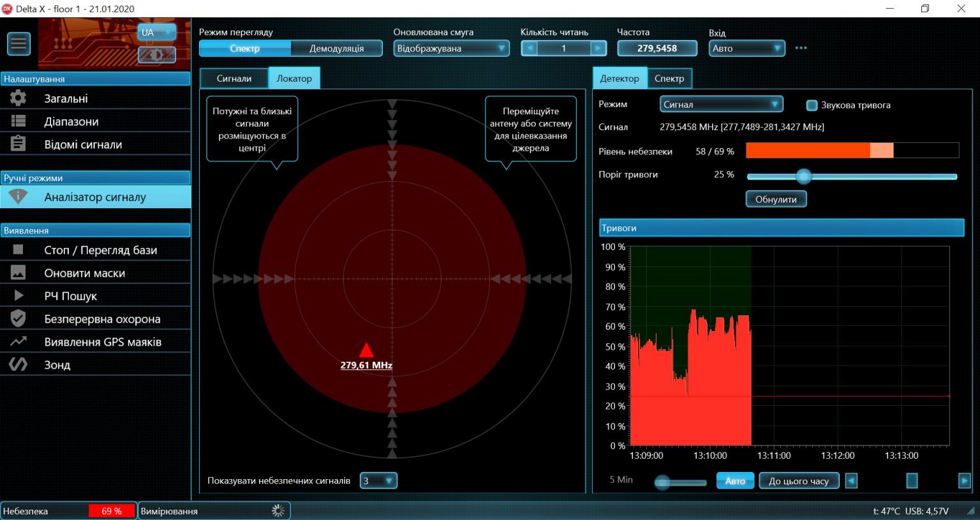Click the shield icon for Безперервна охорона
Viewport: 980px width, 520px height.
(18, 318)
